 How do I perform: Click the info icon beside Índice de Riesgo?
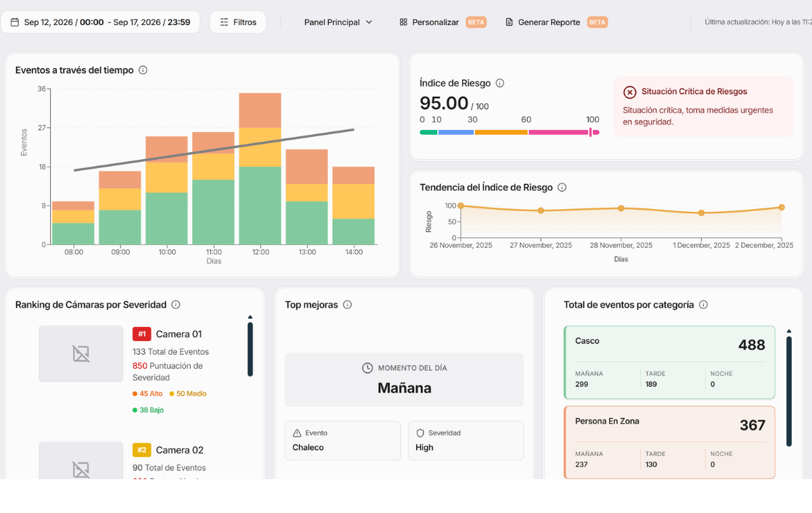tap(500, 83)
